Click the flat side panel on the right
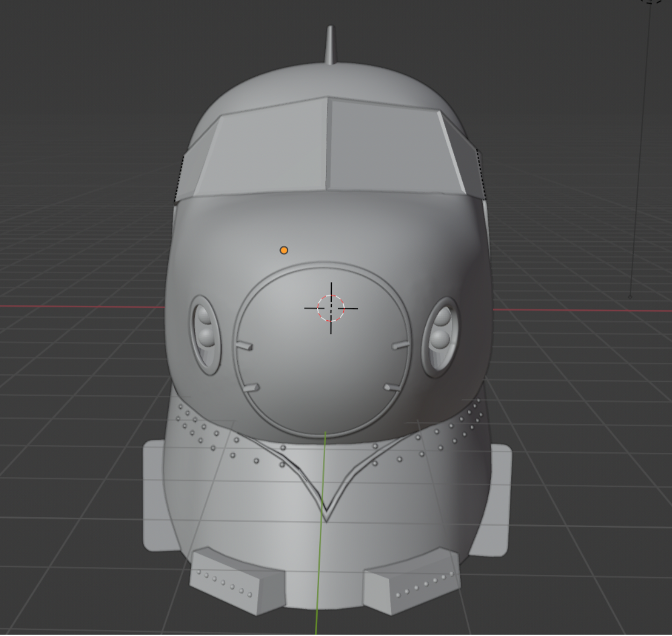The height and width of the screenshot is (636, 672). pos(496,500)
